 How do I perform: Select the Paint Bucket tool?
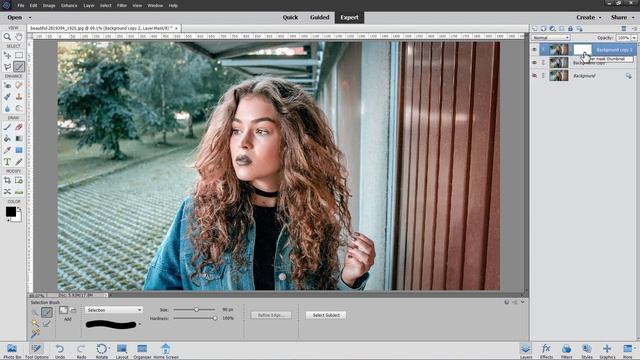pos(7,138)
